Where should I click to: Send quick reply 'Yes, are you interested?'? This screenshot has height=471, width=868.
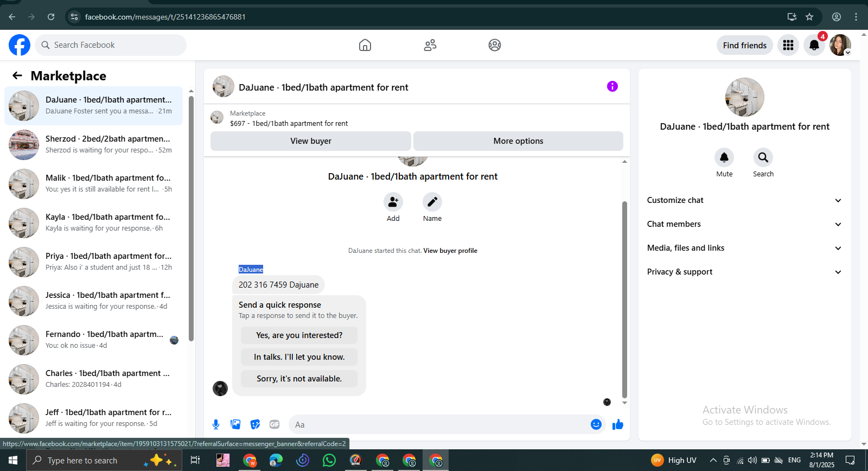(x=299, y=335)
